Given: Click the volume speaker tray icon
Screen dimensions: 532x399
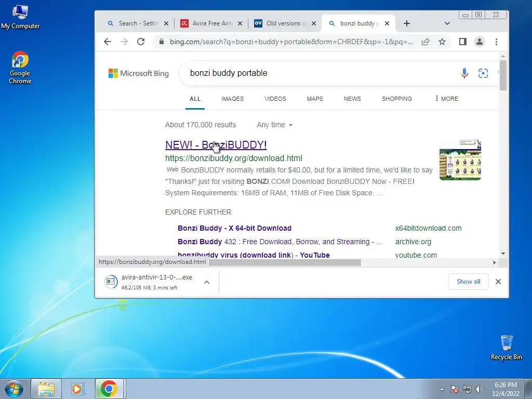Looking at the screenshot, I should point(480,389).
